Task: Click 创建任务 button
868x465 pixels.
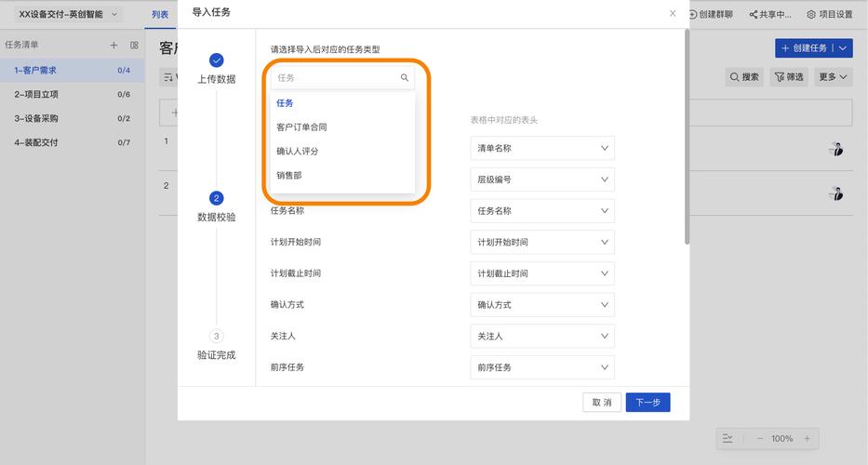Action: point(804,48)
